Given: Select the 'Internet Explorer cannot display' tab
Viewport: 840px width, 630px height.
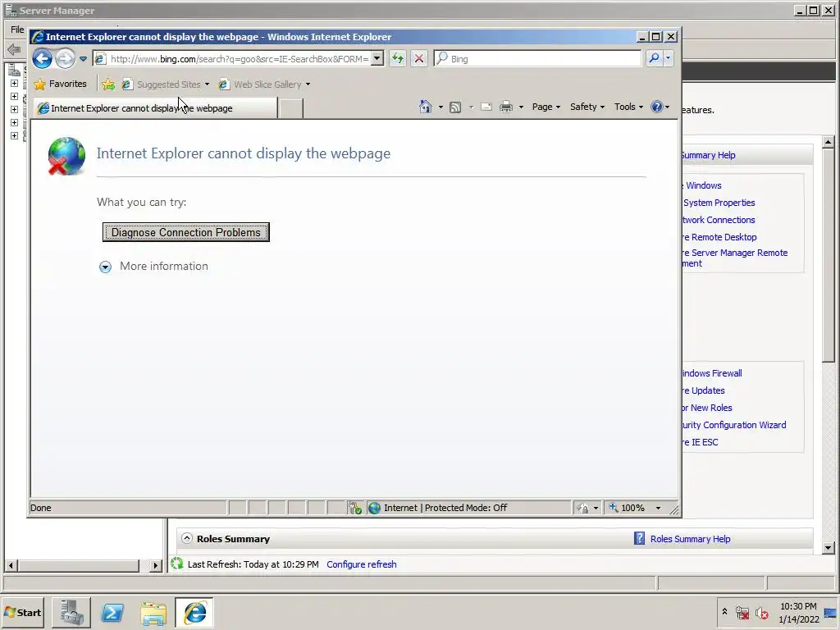Looking at the screenshot, I should (155, 108).
